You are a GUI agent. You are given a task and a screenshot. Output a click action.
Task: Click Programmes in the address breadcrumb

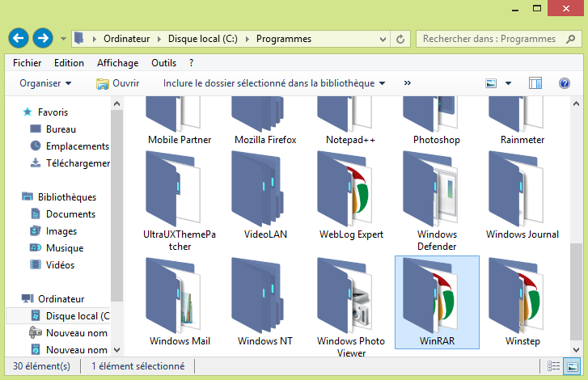(x=284, y=39)
